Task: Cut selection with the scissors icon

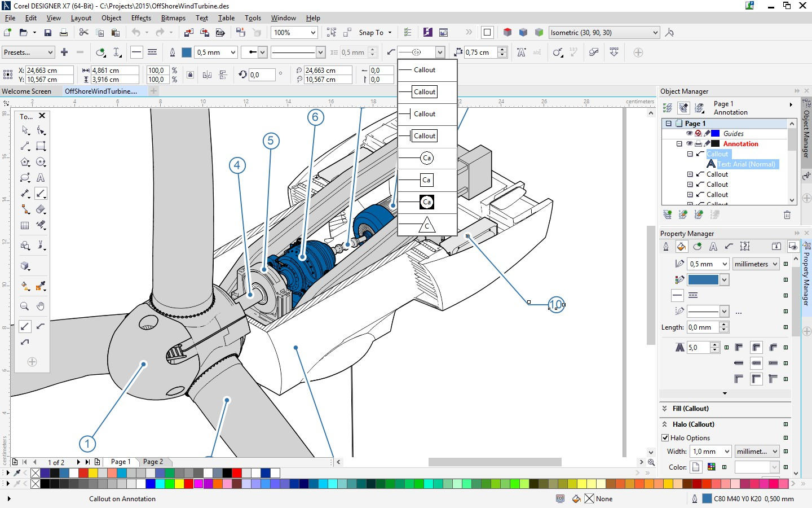Action: click(83, 33)
